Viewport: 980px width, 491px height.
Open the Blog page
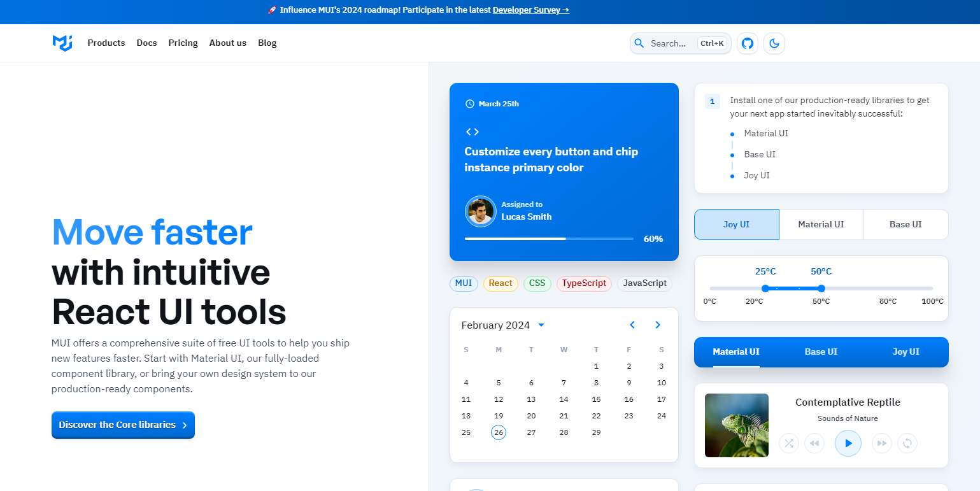tap(267, 43)
